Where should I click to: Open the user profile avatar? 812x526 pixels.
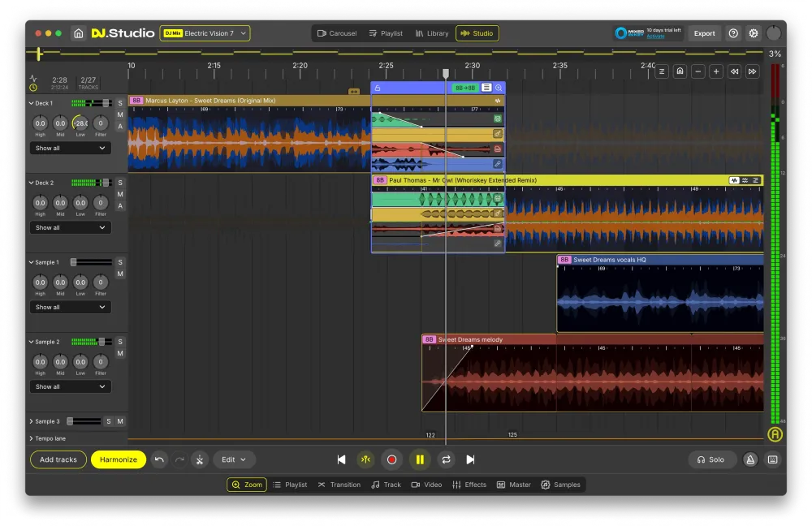coord(774,33)
